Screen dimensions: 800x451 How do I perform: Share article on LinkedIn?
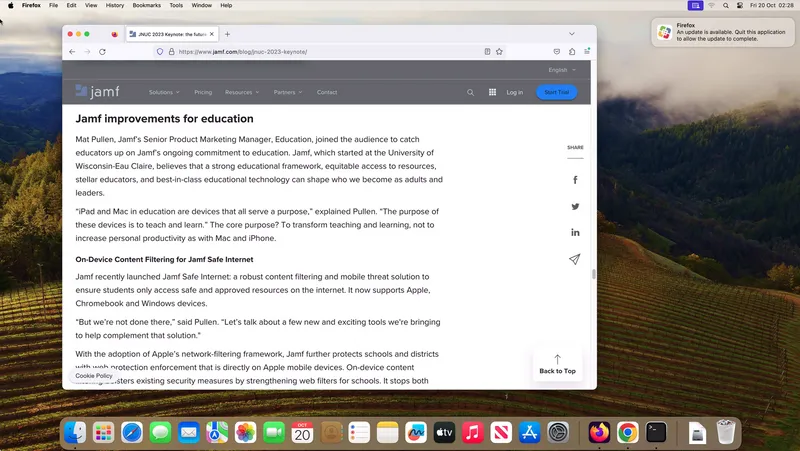click(x=575, y=233)
